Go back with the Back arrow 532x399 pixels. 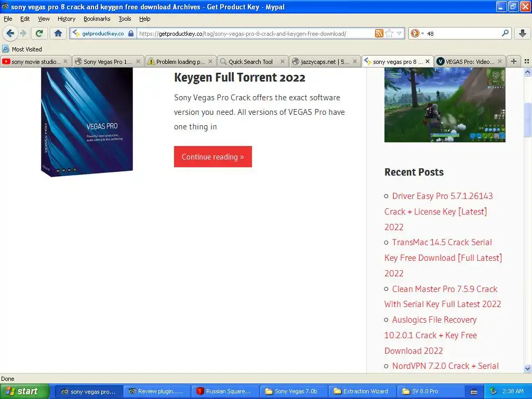10,33
